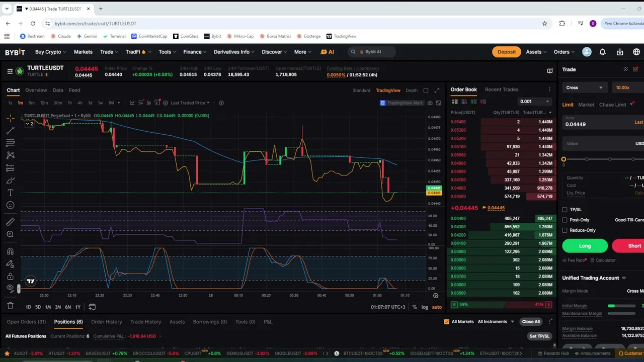This screenshot has width=644, height=362.
Task: Click the green Long button
Action: (x=585, y=246)
